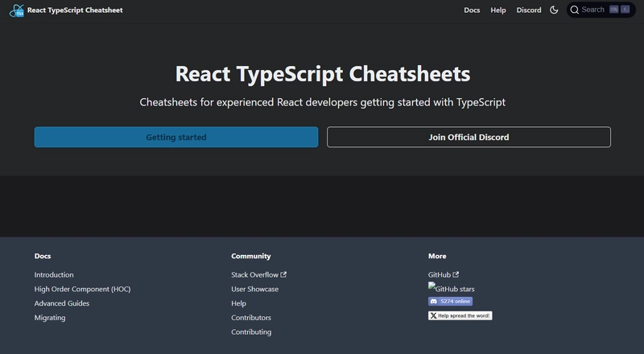The image size is (644, 354).
Task: Open Contributing footer link
Action: coord(251,332)
